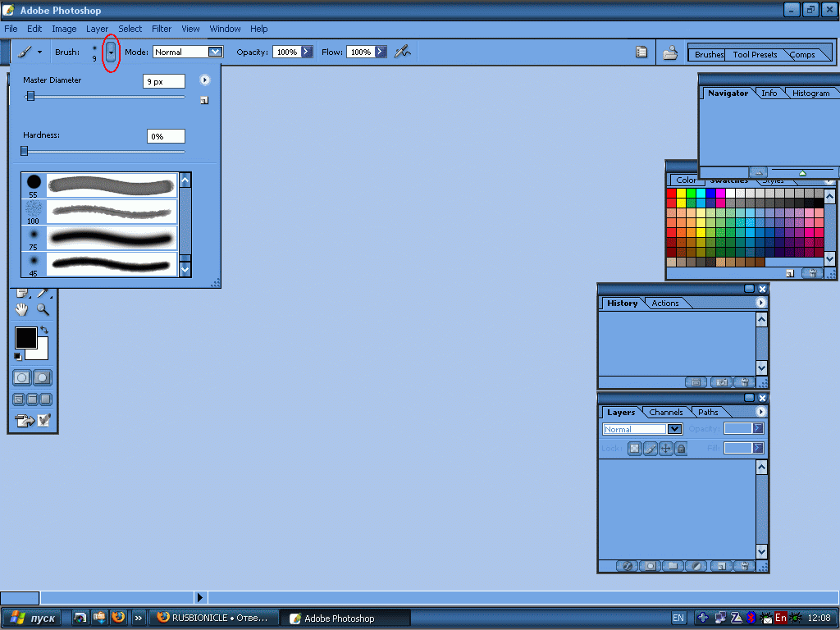Click the Hardness slider handle
The image size is (840, 630).
24,151
